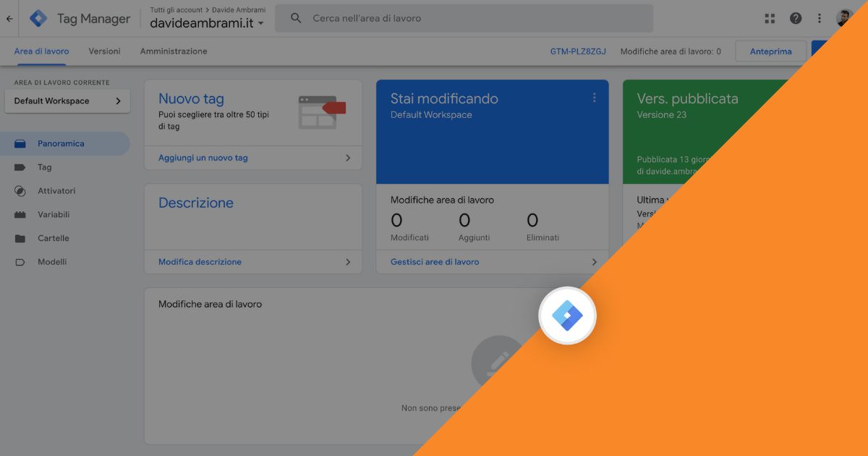
Task: Click the user profile avatar
Action: coord(845,18)
